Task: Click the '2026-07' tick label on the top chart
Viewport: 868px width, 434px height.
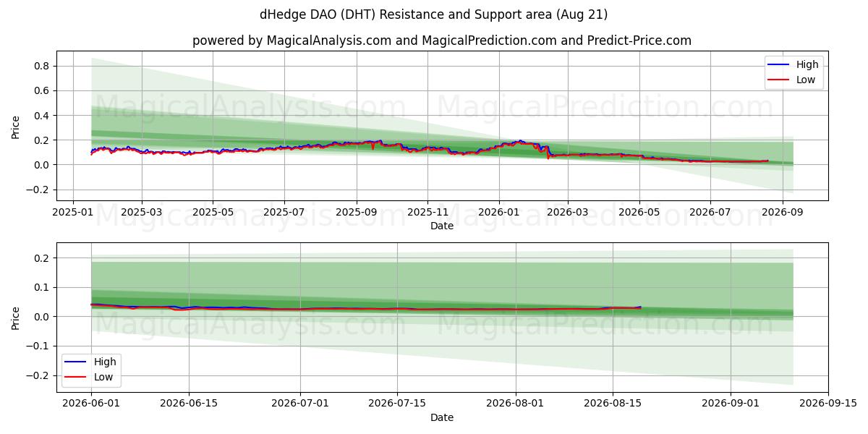Action: pos(710,213)
